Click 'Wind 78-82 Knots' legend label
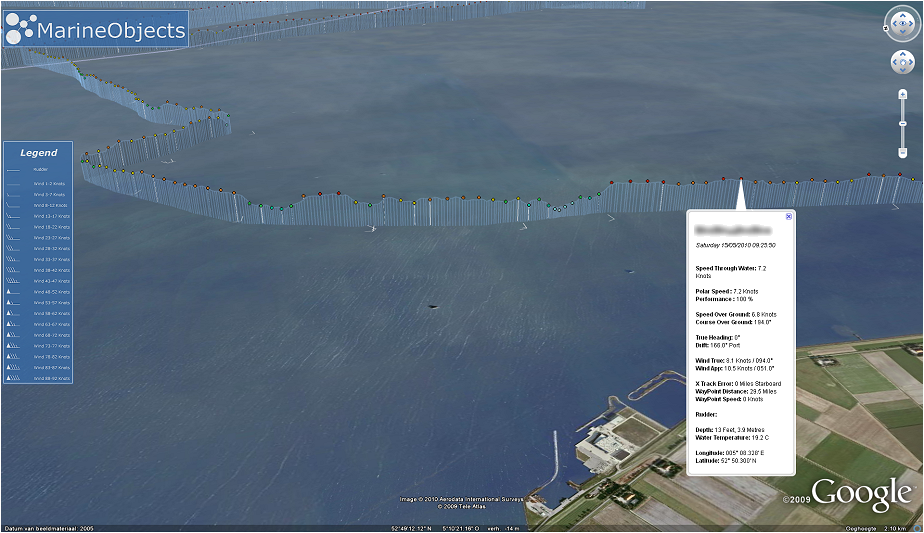 [x=51, y=357]
